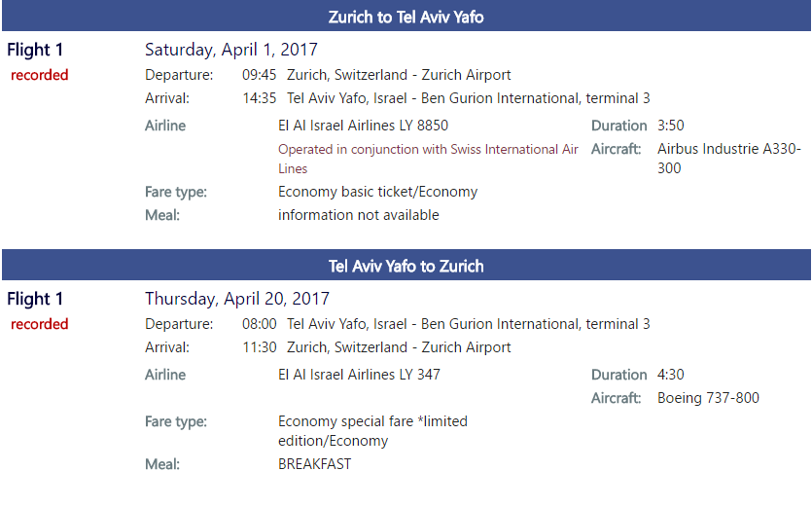Viewport: 812px width, 507px height.
Task: Select the Boeing 737-800 aircraft text
Action: [708, 398]
